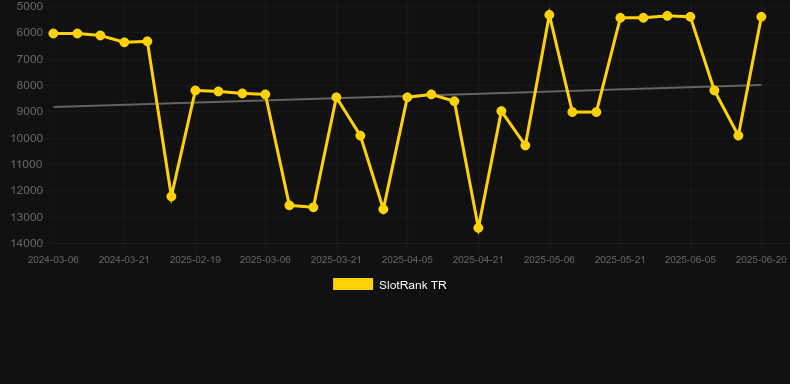Image resolution: width=790 pixels, height=384 pixels.
Task: Click the 12000 y-axis label
Action: pos(28,190)
